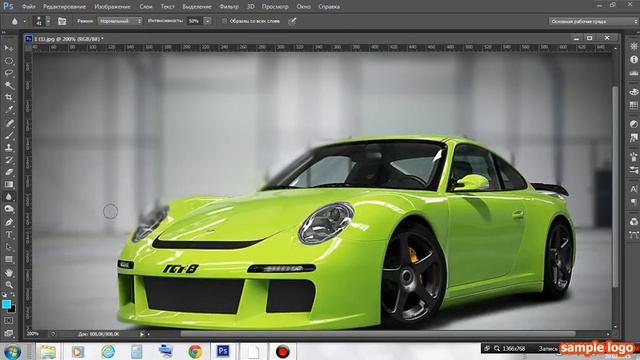Select the Lasso tool
Viewport: 640px width, 360px height.
point(9,73)
